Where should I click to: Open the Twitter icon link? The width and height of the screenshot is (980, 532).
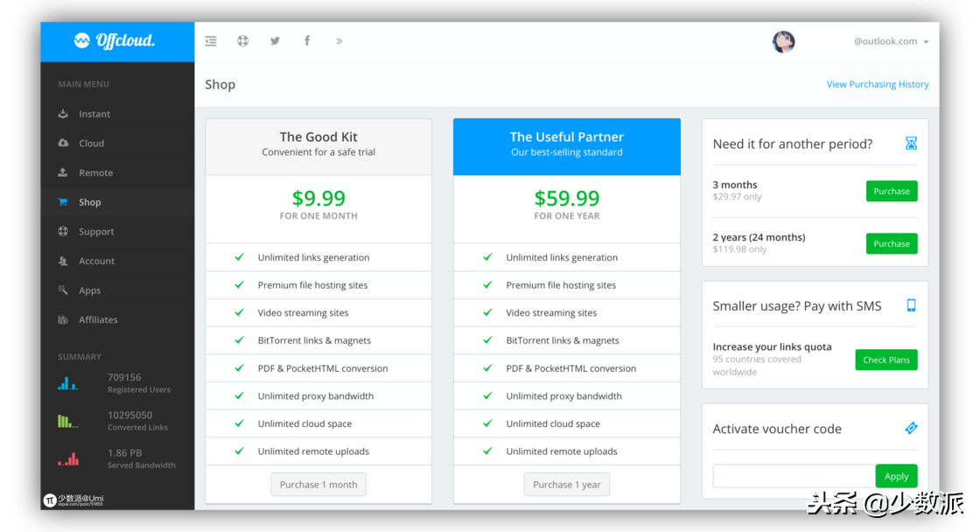[x=275, y=41]
